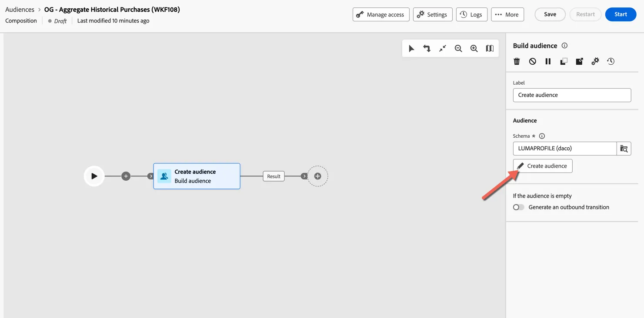Click the composition title OG - Aggregate Historical Purchases
644x318 pixels.
(x=112, y=10)
